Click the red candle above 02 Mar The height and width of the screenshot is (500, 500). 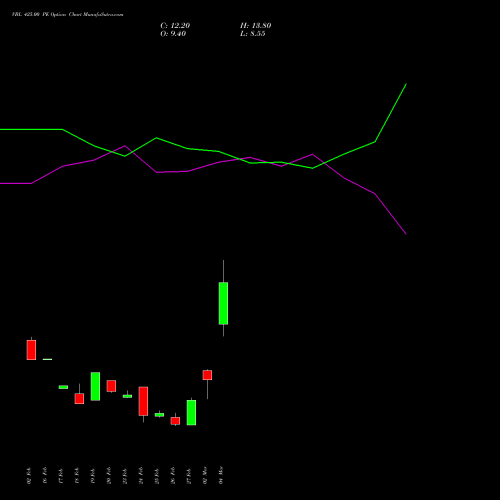coord(207,375)
